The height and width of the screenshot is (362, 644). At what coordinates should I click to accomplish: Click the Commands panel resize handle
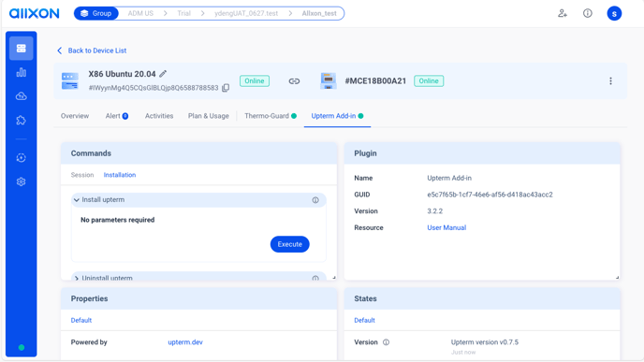pos(334,278)
